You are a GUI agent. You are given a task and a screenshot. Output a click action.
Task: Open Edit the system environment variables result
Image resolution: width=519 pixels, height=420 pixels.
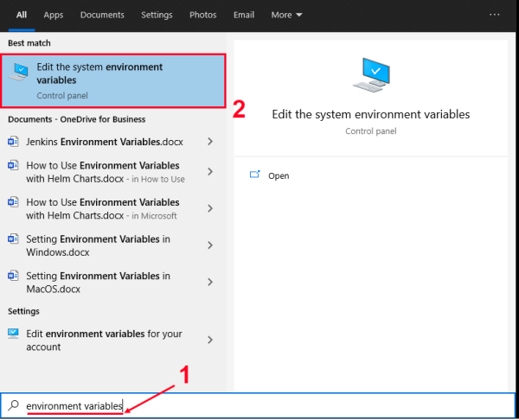116,80
